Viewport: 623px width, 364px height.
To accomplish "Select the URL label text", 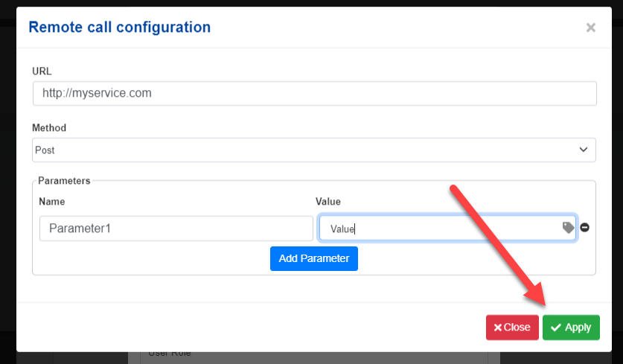I will (42, 71).
